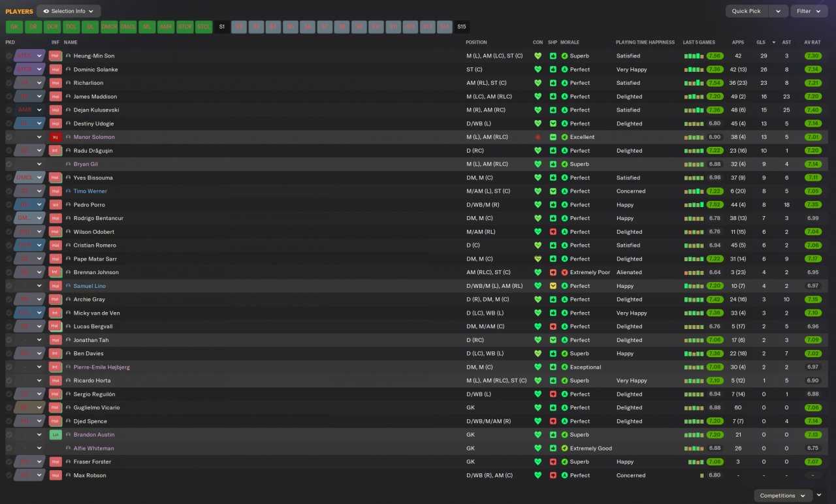Toggle the pick checkbox for Max Robson
This screenshot has height=504, width=836.
[x=9, y=475]
